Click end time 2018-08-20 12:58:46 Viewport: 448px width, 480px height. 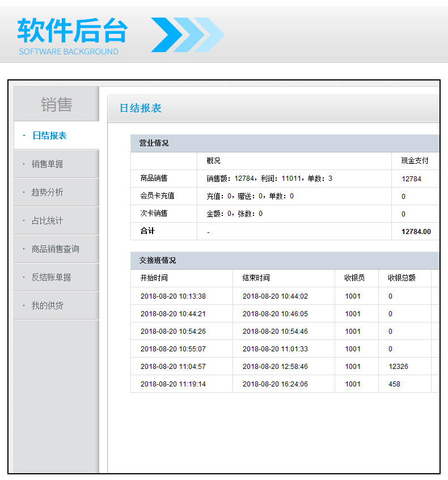(275, 367)
